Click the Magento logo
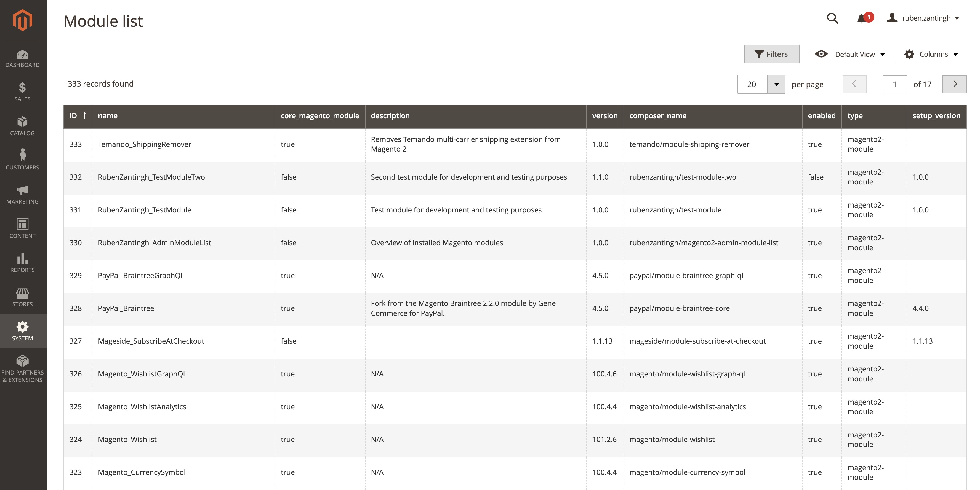The height and width of the screenshot is (490, 980). [x=22, y=20]
